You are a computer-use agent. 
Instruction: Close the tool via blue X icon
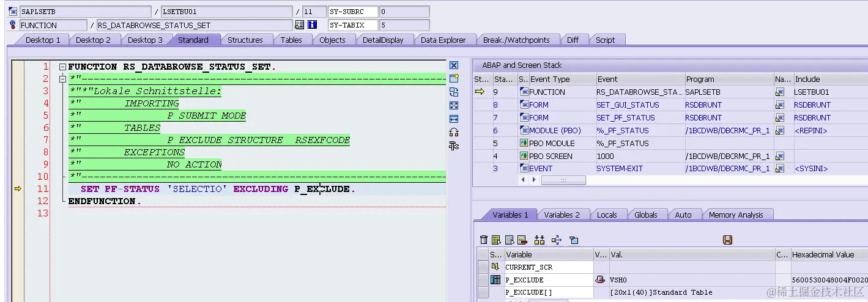[x=454, y=65]
